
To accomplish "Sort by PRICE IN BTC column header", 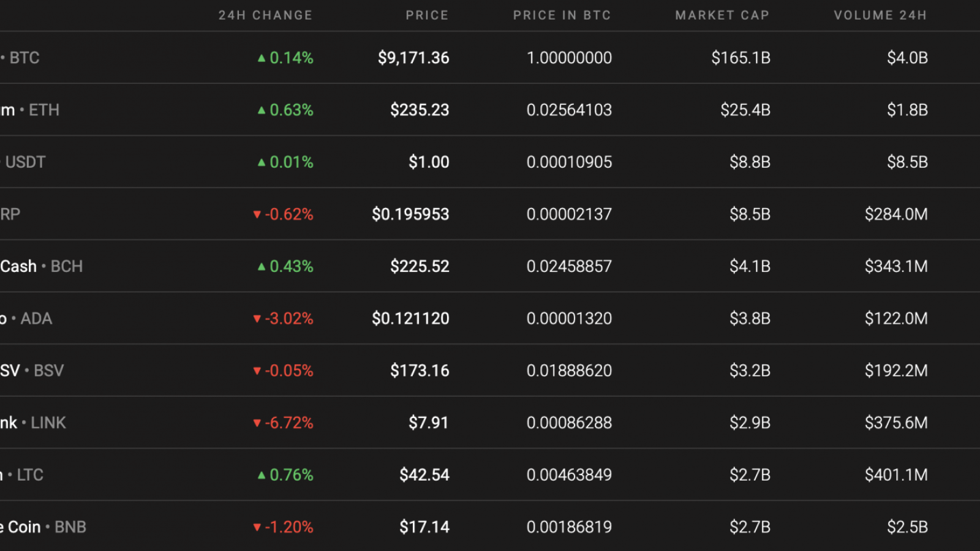I will (562, 15).
